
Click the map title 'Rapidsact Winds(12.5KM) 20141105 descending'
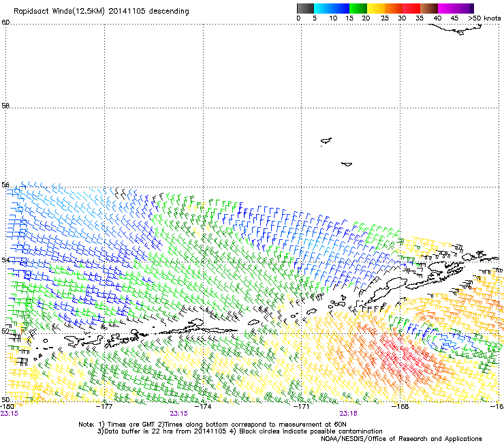point(101,12)
